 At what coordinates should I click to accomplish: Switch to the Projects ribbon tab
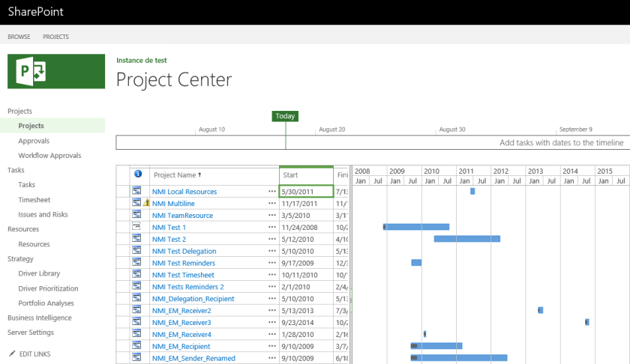click(x=55, y=37)
